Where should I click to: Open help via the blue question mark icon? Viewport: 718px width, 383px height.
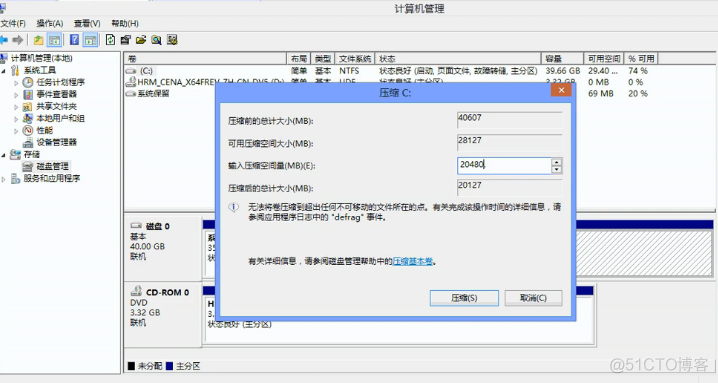tap(74, 40)
